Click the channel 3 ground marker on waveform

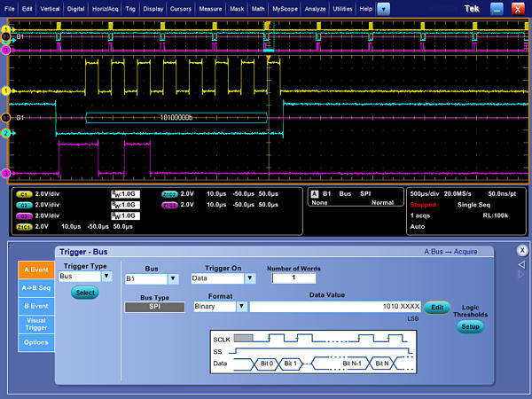tap(6, 173)
